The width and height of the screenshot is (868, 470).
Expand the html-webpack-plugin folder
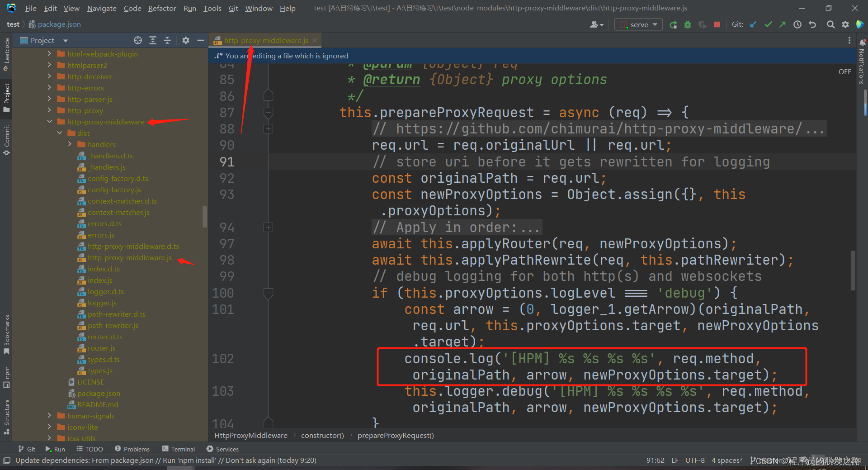click(x=49, y=54)
